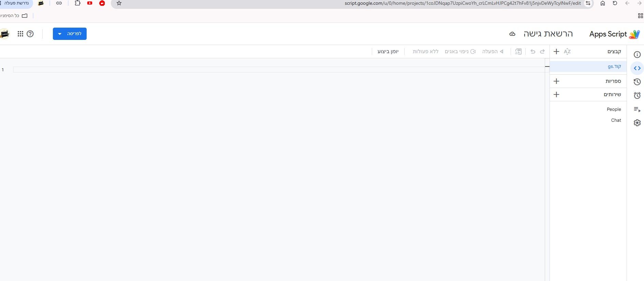Screen dimensions: 644x281
Task: Open the Executions list icon
Action: 637,109
